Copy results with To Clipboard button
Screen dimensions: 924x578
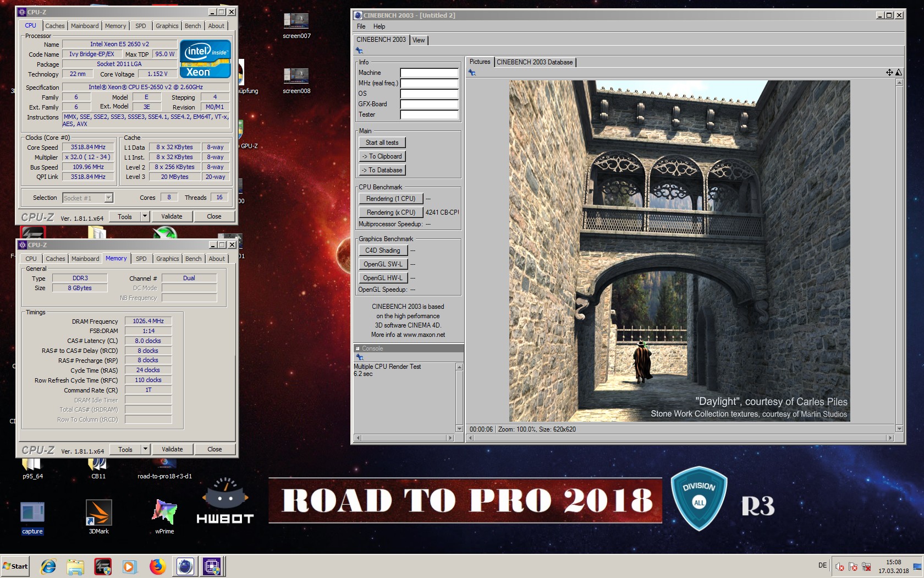382,156
